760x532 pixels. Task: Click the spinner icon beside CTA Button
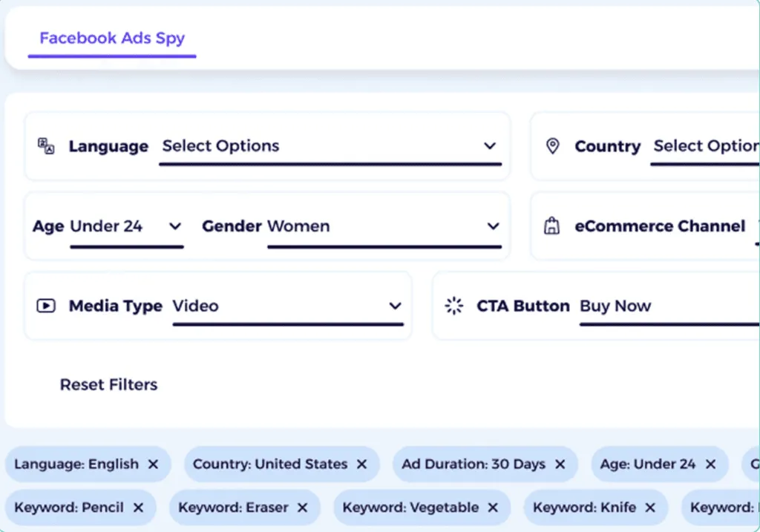point(453,306)
